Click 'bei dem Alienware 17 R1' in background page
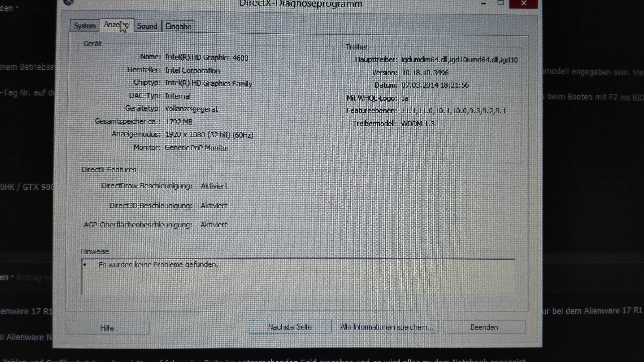 (x=597, y=311)
